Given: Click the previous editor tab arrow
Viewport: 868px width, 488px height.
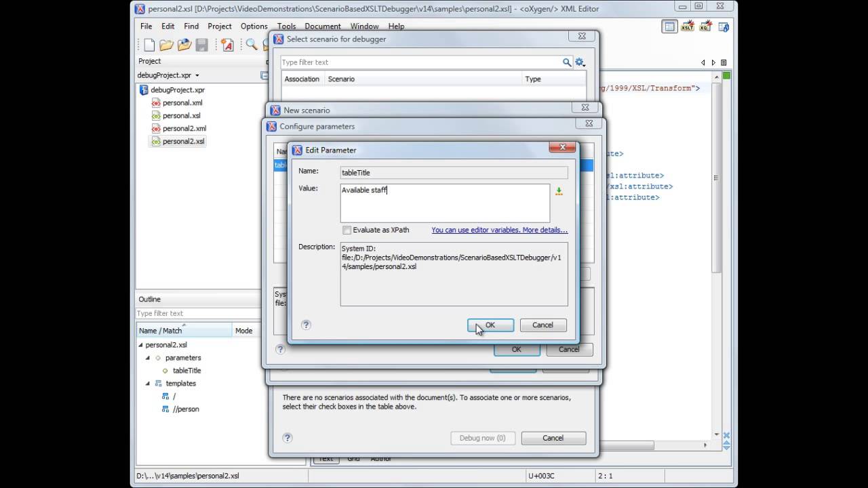Looking at the screenshot, I should tap(703, 62).
